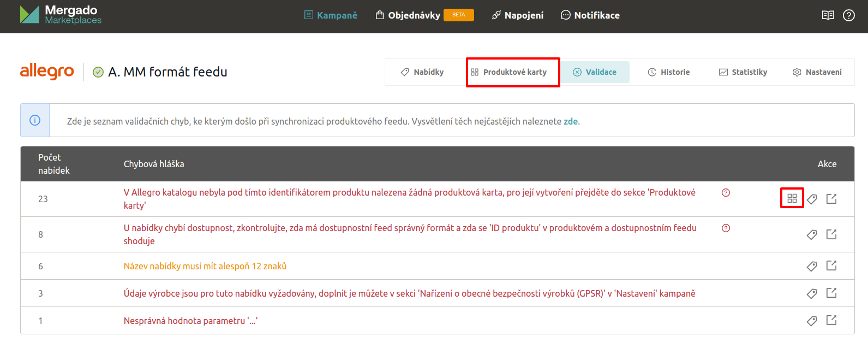Click the question mark help icon in header

point(849,15)
